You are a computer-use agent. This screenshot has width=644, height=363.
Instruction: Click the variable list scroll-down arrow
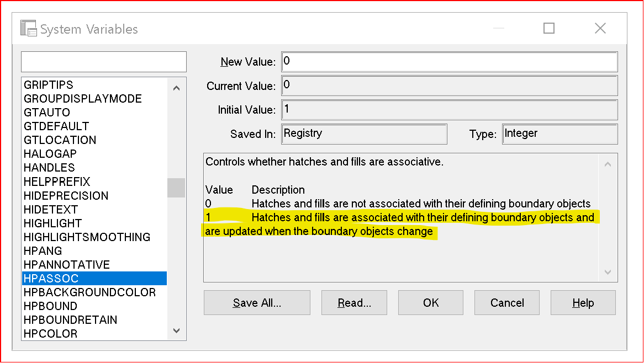click(x=177, y=330)
